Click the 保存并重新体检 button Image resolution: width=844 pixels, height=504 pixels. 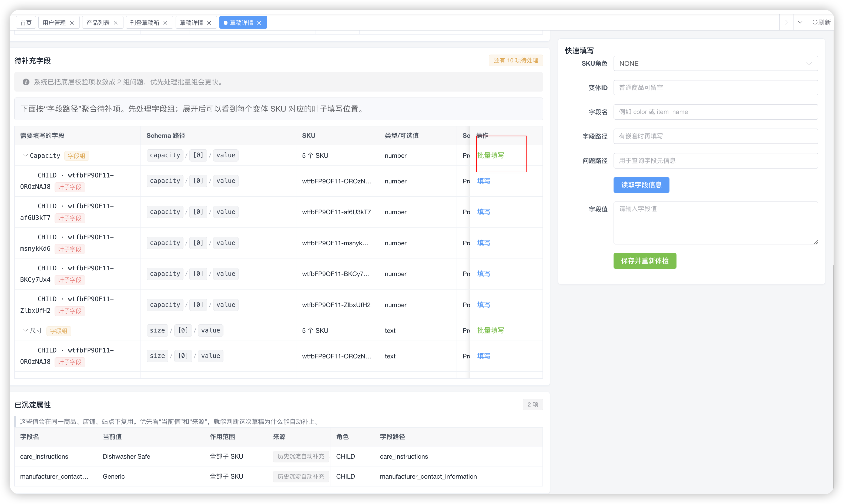645,261
